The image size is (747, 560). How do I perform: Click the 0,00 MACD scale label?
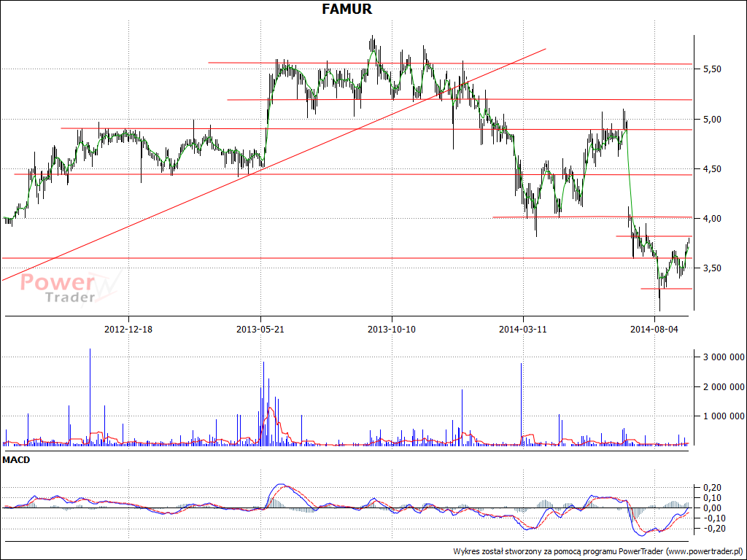pyautogui.click(x=712, y=508)
